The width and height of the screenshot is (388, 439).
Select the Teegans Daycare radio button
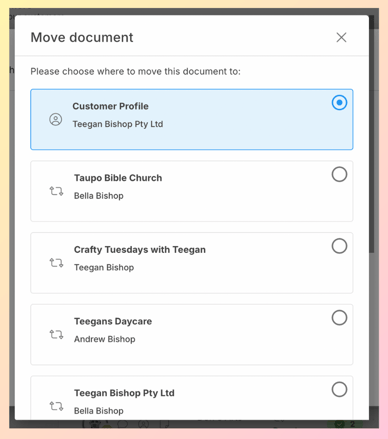(x=339, y=318)
